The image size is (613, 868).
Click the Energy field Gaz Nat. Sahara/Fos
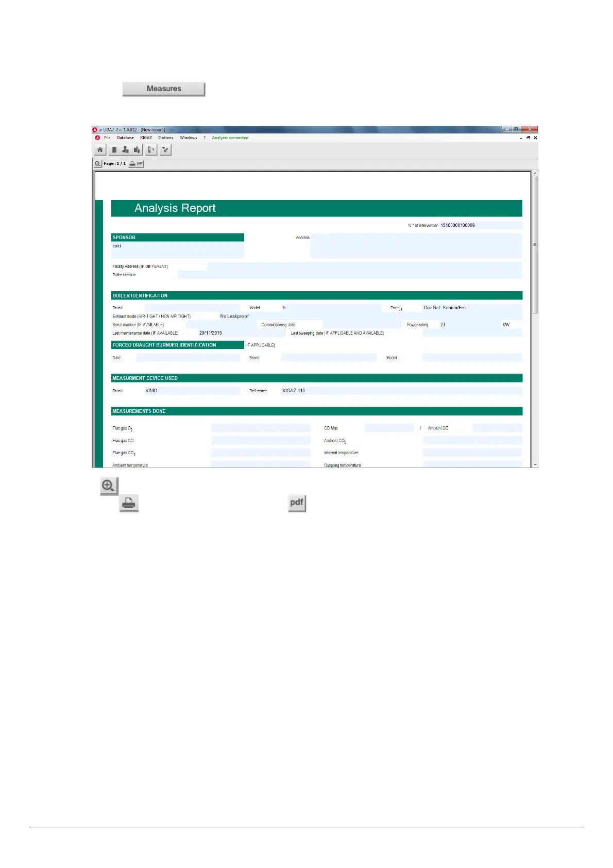(x=472, y=308)
